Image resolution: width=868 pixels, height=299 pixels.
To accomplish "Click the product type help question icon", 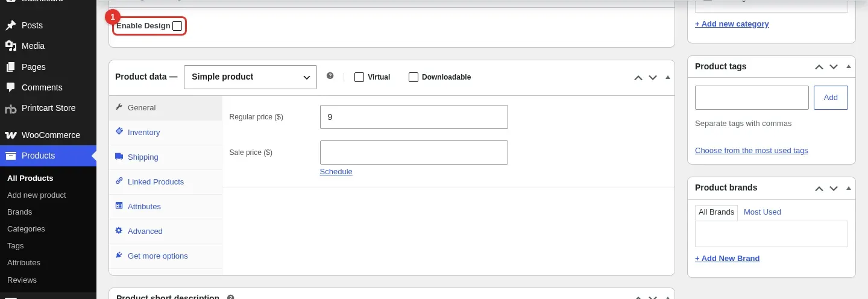I will pyautogui.click(x=330, y=76).
